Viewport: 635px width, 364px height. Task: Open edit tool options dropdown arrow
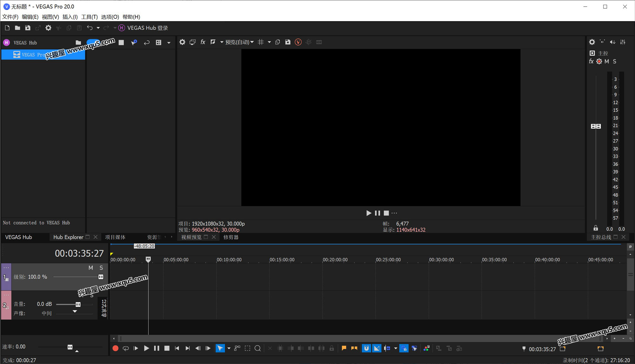point(229,348)
